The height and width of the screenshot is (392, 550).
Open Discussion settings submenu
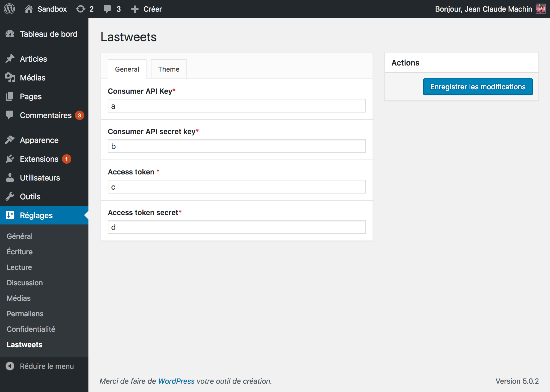[x=25, y=283]
